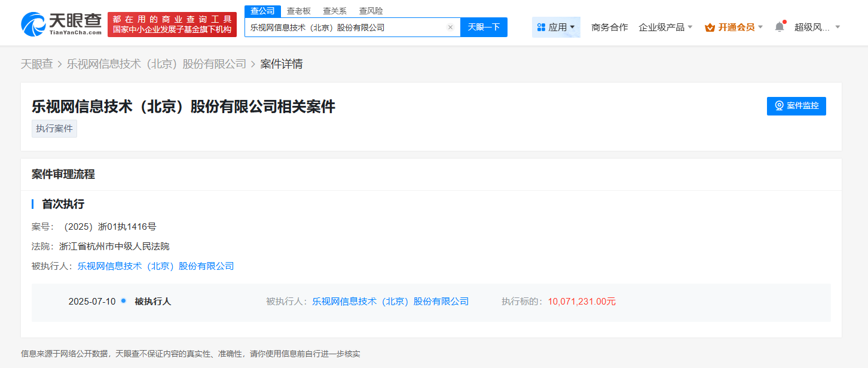Click the 案件详情 breadcrumb text

(x=282, y=64)
